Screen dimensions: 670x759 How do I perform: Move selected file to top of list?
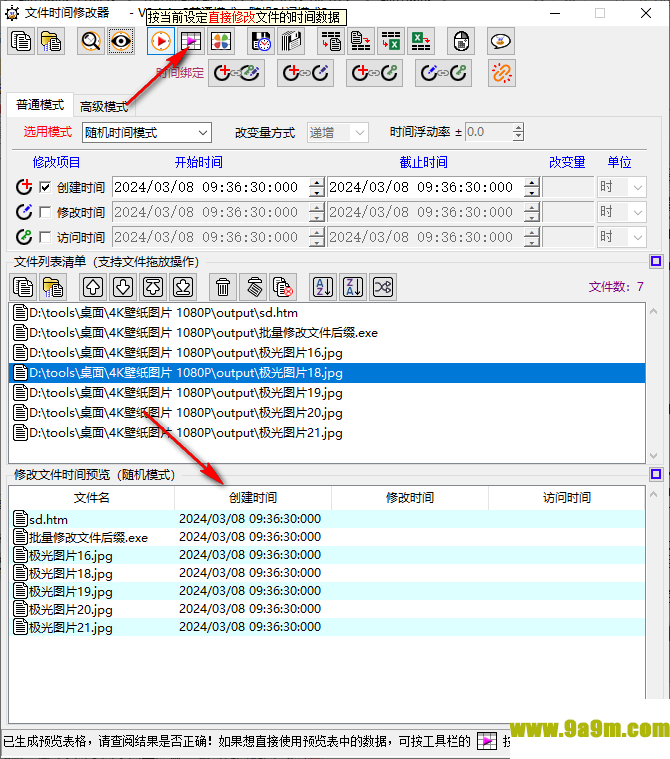pos(153,287)
